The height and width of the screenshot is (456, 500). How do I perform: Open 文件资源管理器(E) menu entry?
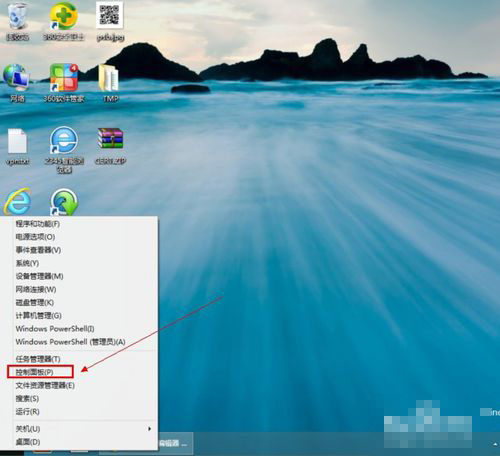pos(45,385)
